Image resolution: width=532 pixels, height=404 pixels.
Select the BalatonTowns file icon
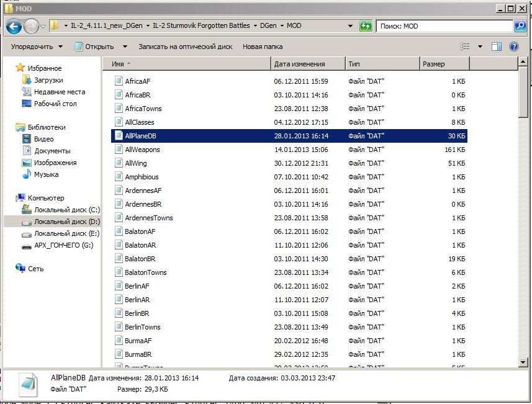point(119,272)
